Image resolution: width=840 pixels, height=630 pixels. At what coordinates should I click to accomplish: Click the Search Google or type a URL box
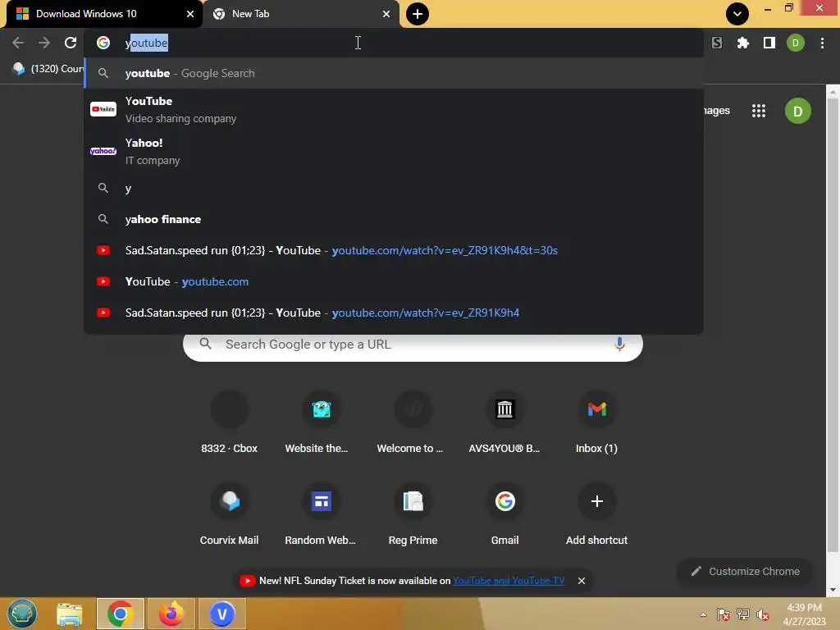tap(413, 345)
